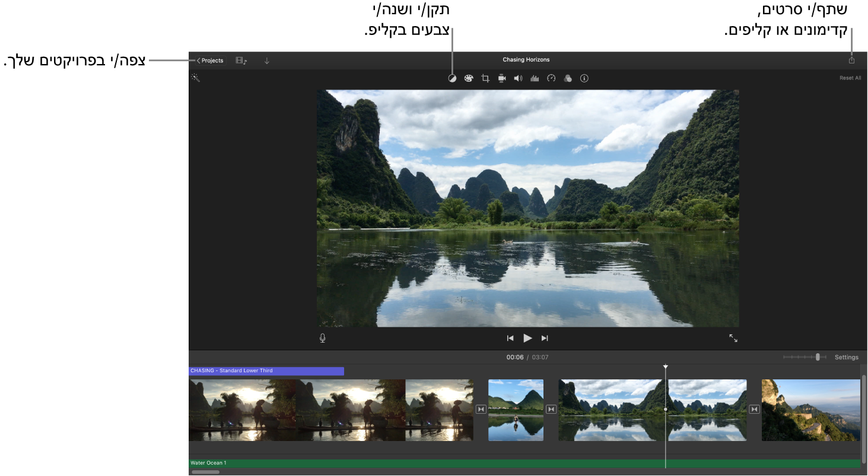This screenshot has width=868, height=476.
Task: Select the clip Speed tool
Action: pyautogui.click(x=551, y=78)
